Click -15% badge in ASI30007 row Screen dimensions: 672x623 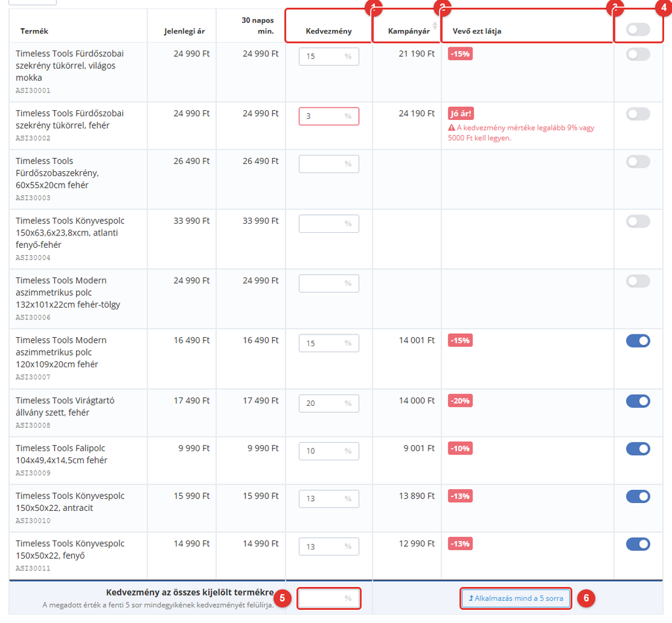pyautogui.click(x=460, y=340)
